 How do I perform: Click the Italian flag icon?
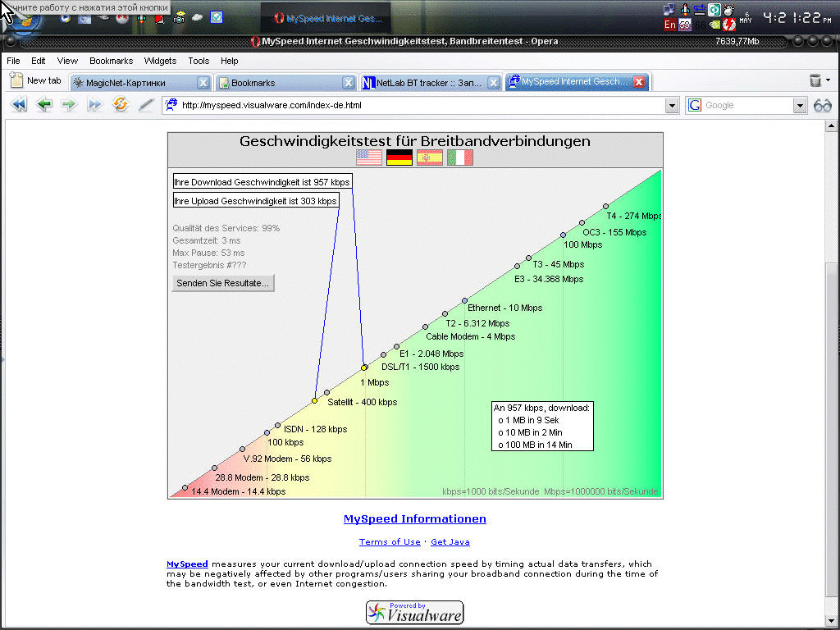460,157
